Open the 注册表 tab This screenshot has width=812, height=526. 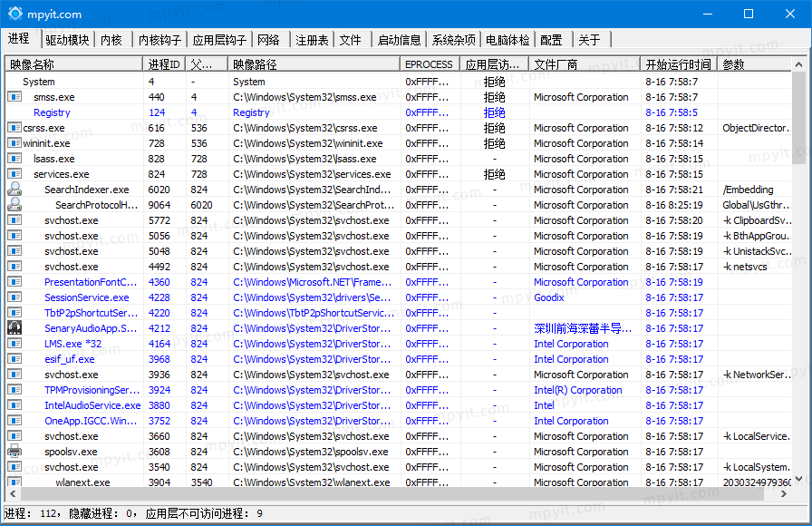tap(312, 40)
